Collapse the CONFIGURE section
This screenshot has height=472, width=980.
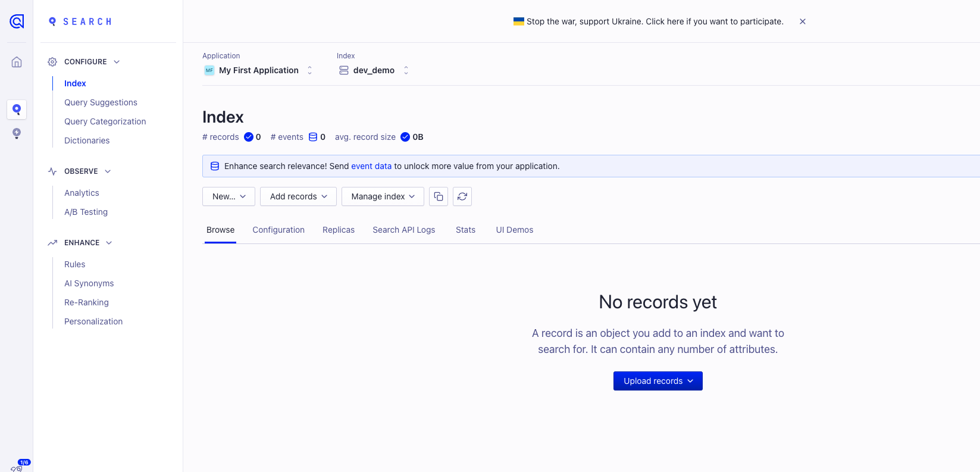[x=117, y=62]
